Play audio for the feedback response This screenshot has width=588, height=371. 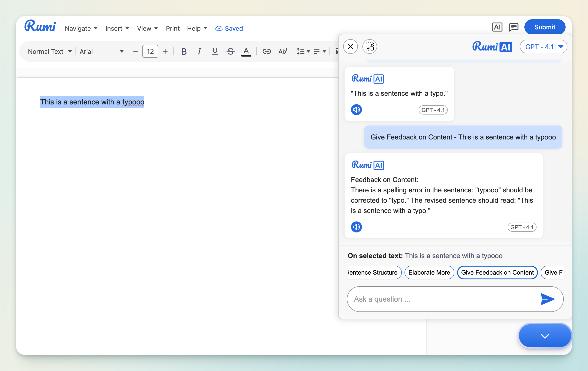point(356,227)
